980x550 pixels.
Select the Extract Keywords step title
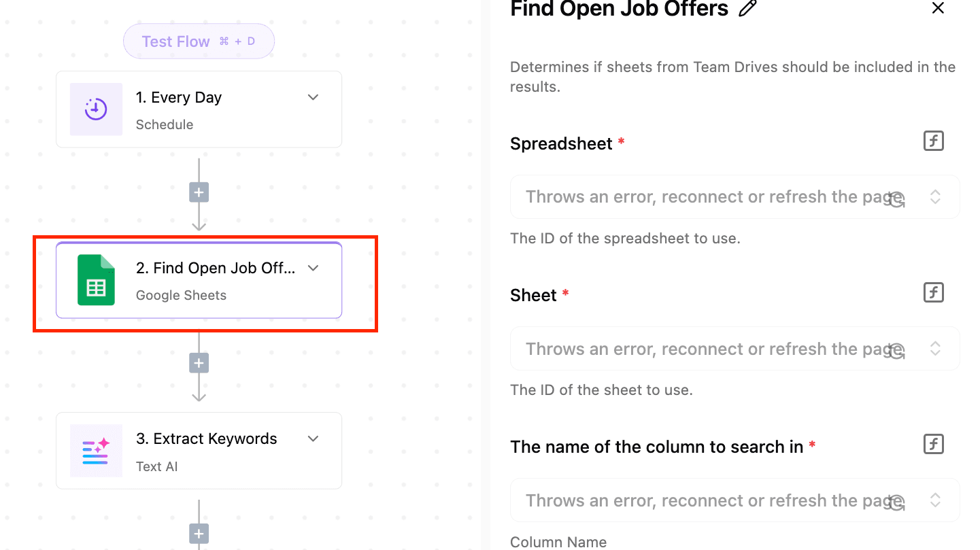click(206, 439)
